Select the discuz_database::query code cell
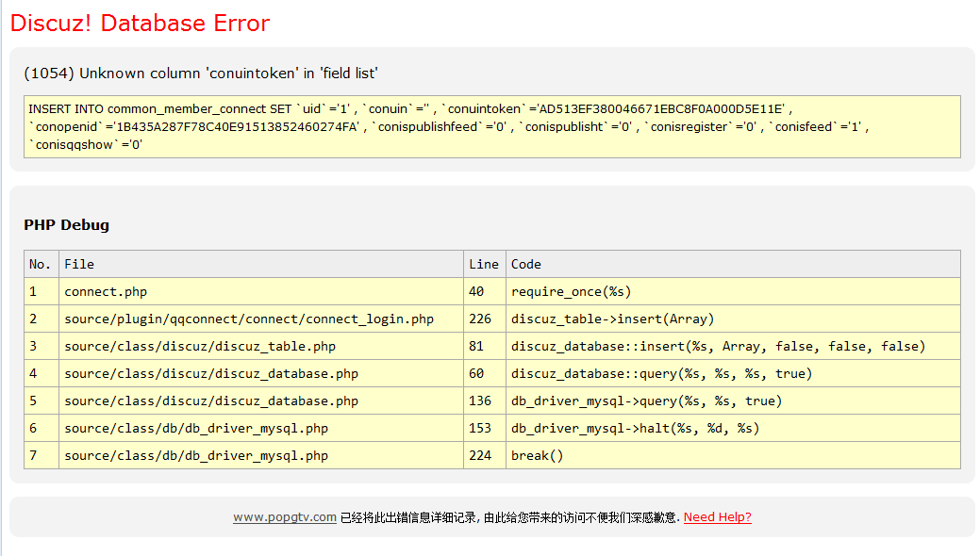 (733, 373)
